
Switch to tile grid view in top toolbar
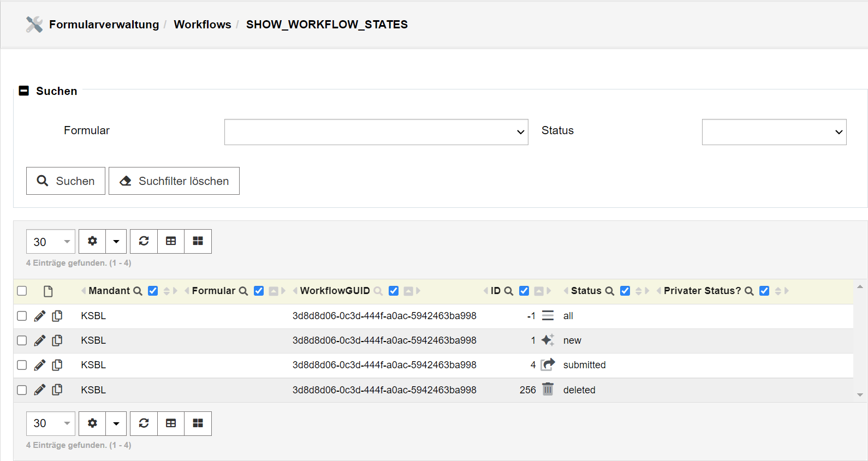(198, 241)
